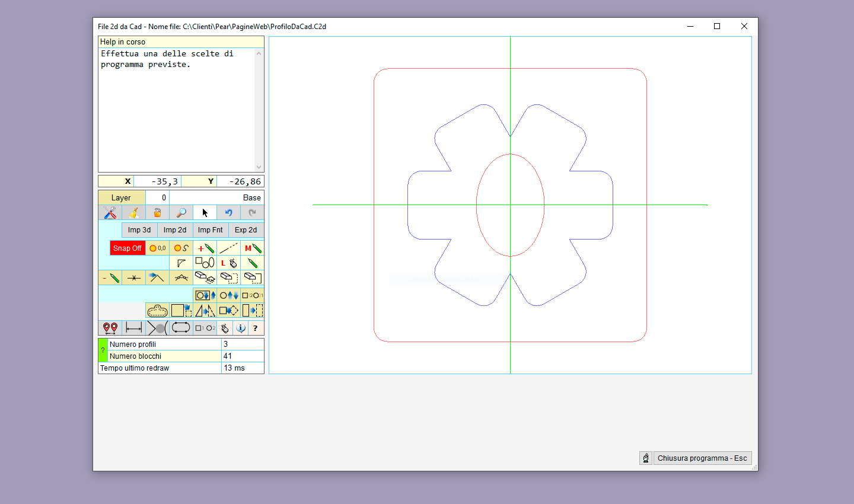Open the blue info bubble icon
Screen dimensions: 854x504
pos(241,328)
